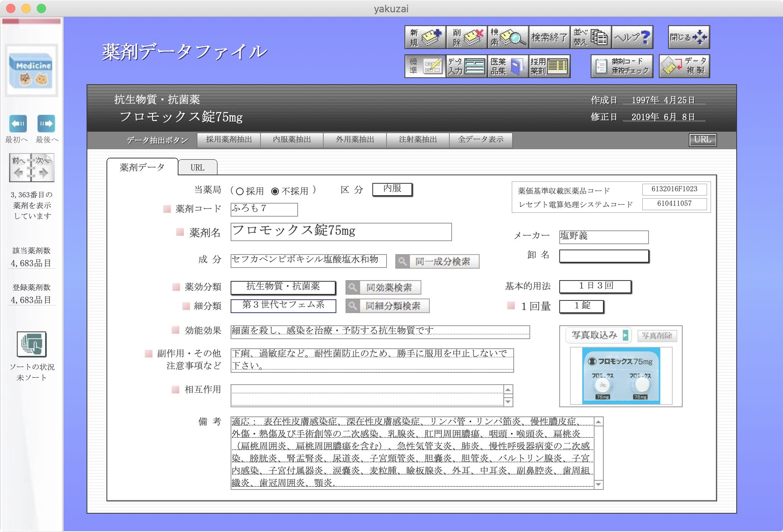
Task: Jump to the last record with 最後へ
Action: [x=47, y=123]
